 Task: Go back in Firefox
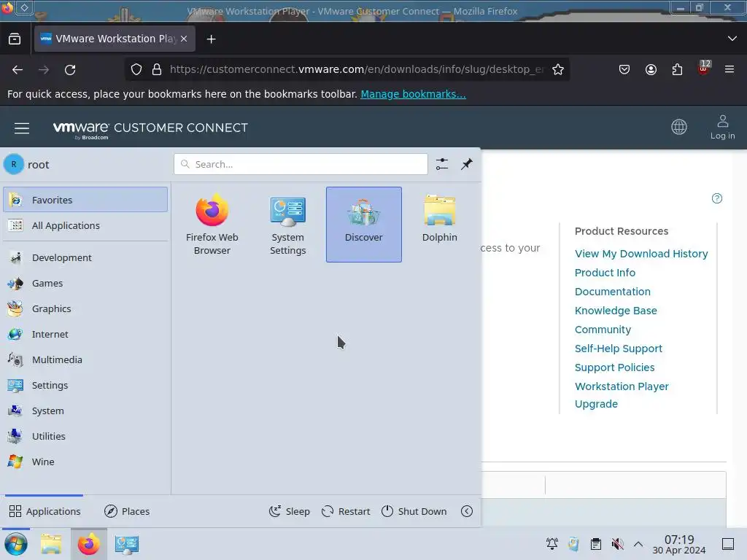coord(18,69)
